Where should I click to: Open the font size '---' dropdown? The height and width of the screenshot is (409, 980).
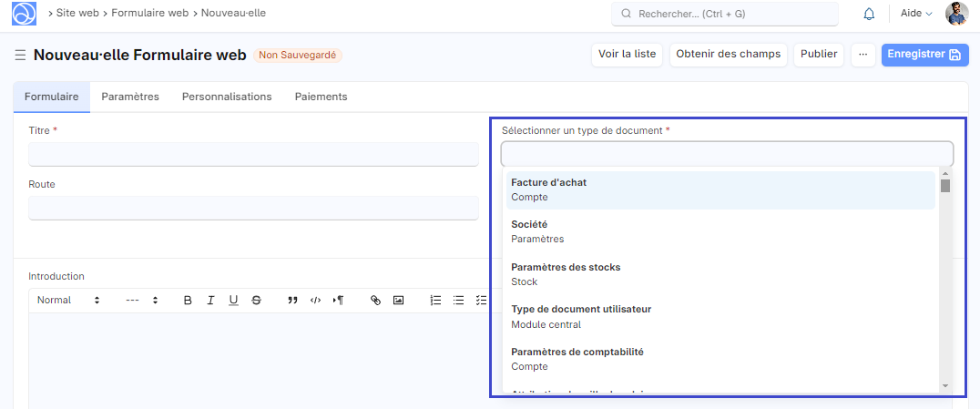pyautogui.click(x=142, y=301)
